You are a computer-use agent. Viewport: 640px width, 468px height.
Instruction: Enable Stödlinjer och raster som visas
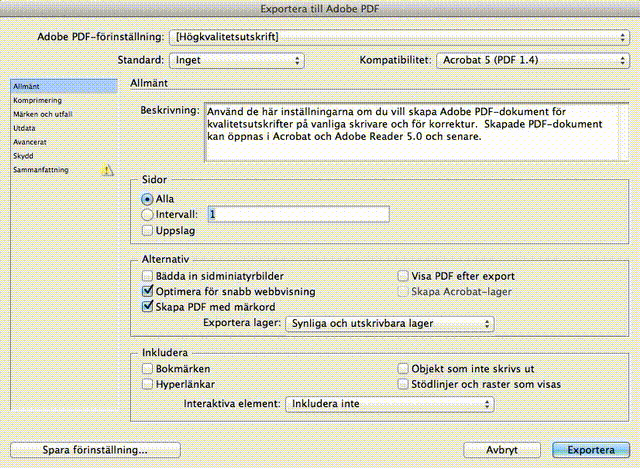click(x=403, y=384)
